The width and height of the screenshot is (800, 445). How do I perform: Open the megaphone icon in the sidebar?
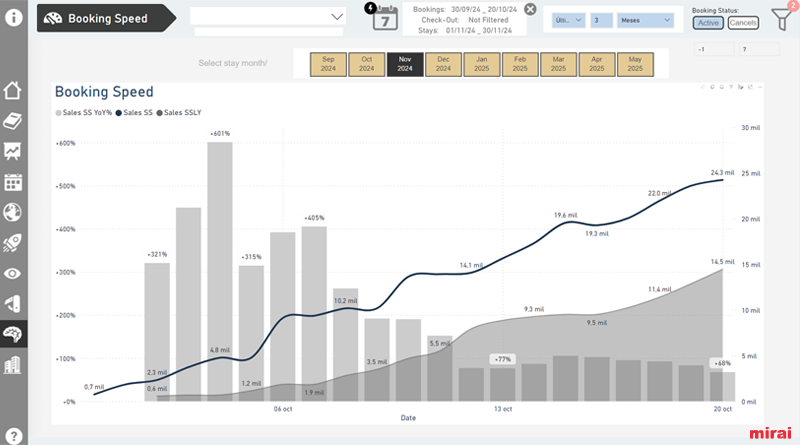pyautogui.click(x=13, y=304)
